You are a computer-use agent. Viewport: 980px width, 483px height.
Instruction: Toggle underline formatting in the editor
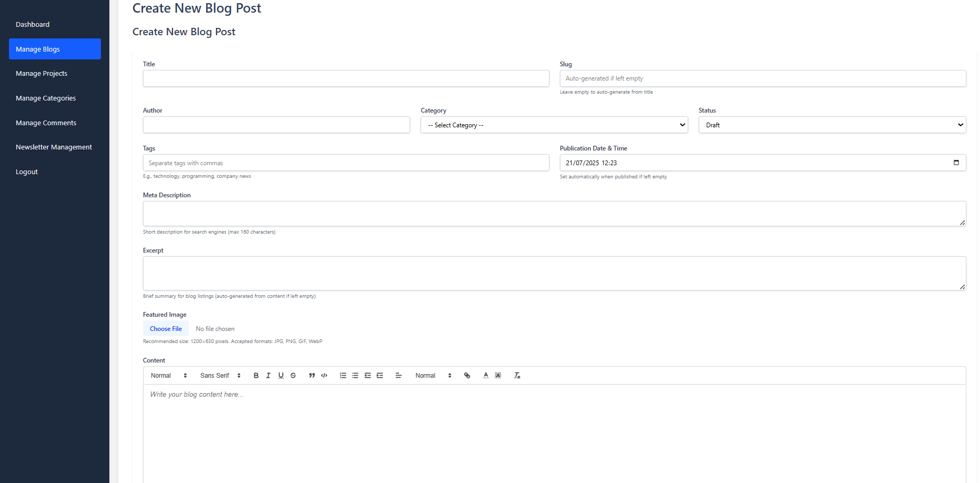[281, 376]
